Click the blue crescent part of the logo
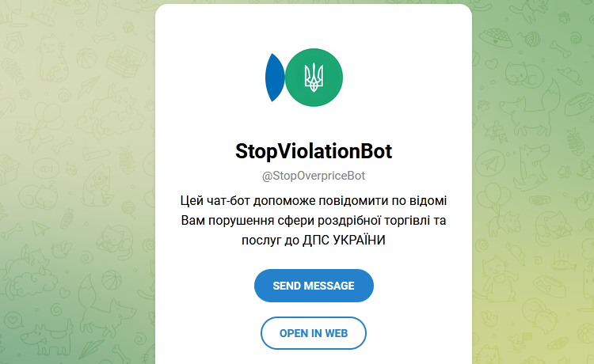Image resolution: width=594 pixels, height=364 pixels. coord(275,78)
